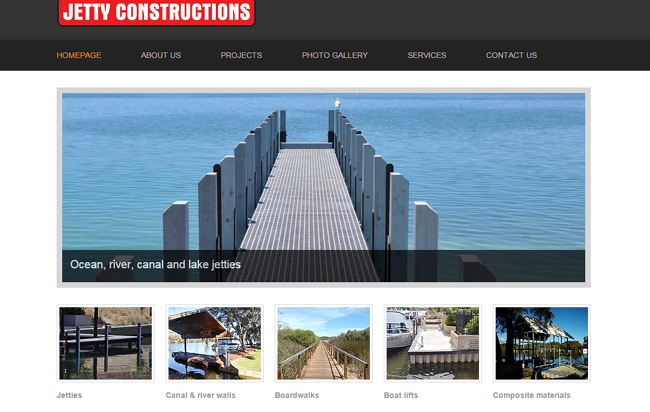Open the Services page
The height and width of the screenshot is (412, 650).
coord(427,55)
